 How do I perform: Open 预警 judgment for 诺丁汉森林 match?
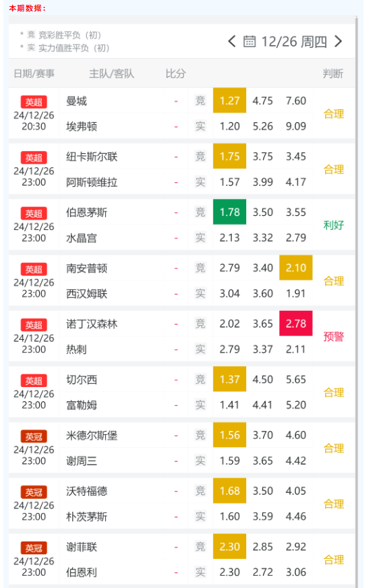coord(333,336)
